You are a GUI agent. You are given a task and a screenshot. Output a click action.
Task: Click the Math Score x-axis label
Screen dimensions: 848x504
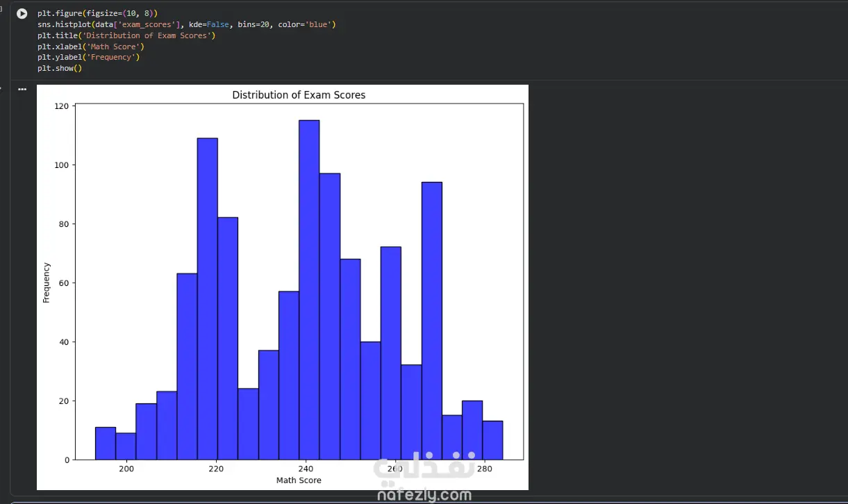point(299,480)
